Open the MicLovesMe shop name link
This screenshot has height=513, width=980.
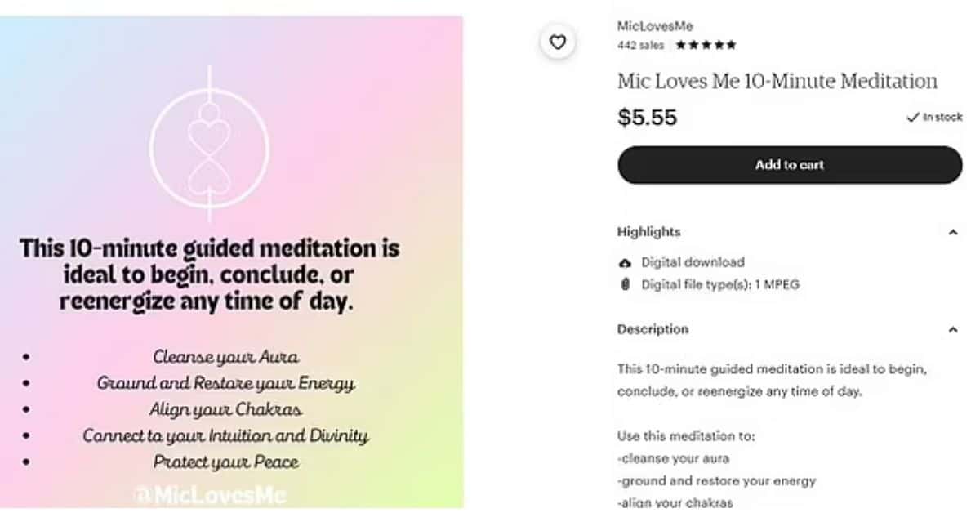pos(655,26)
